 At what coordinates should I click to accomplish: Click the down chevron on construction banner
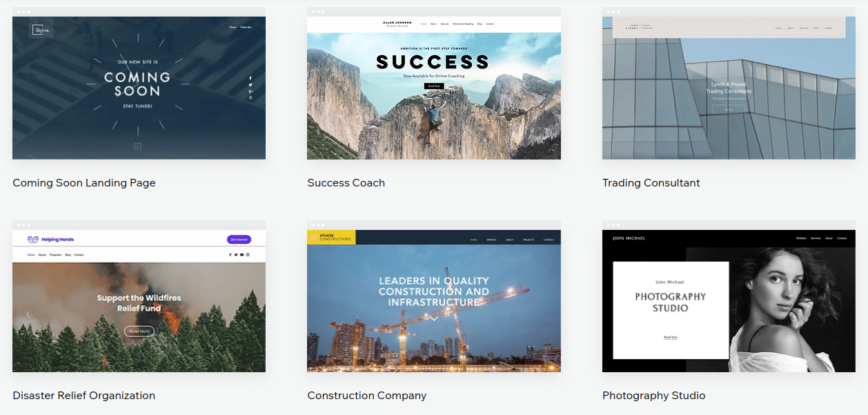pyautogui.click(x=434, y=318)
